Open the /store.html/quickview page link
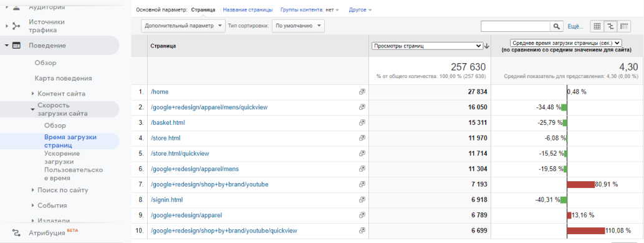This screenshot has height=243, width=644. point(180,154)
